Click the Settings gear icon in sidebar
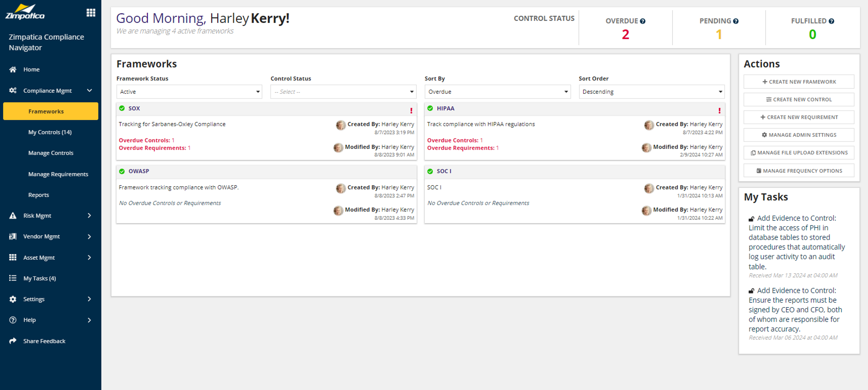The image size is (868, 390). [13, 299]
